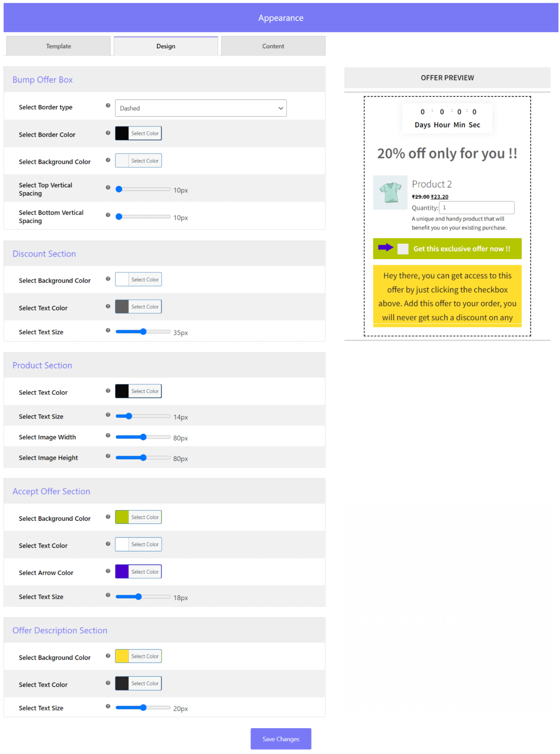The height and width of the screenshot is (754, 560).
Task: Show help for Discount Section Background Color
Action: click(108, 279)
